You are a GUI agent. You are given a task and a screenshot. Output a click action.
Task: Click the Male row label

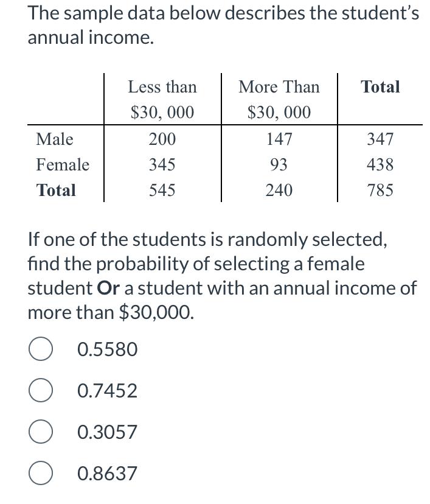coord(54,139)
